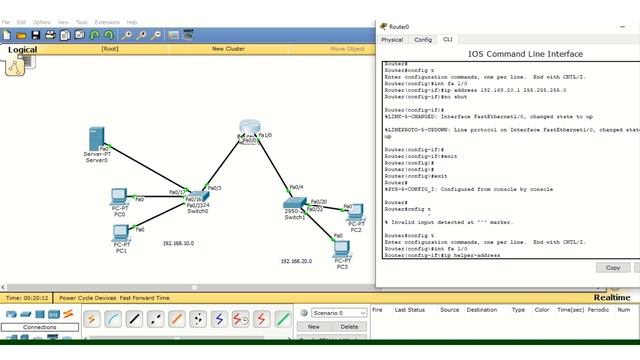Switch to Physical tab in Router0 window
This screenshot has width=640, height=360.
[x=392, y=40]
